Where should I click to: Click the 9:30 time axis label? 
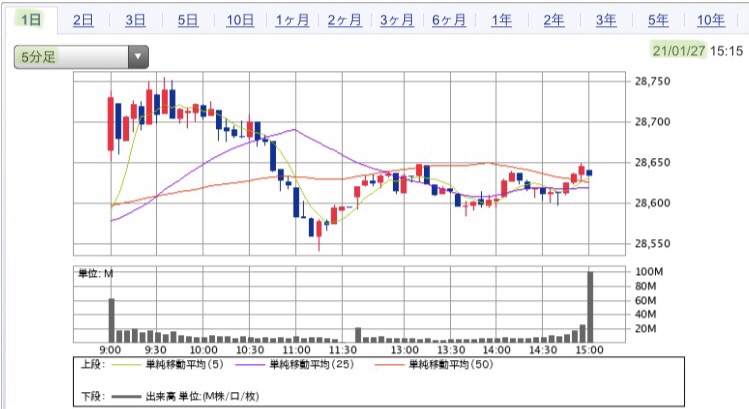pyautogui.click(x=155, y=350)
